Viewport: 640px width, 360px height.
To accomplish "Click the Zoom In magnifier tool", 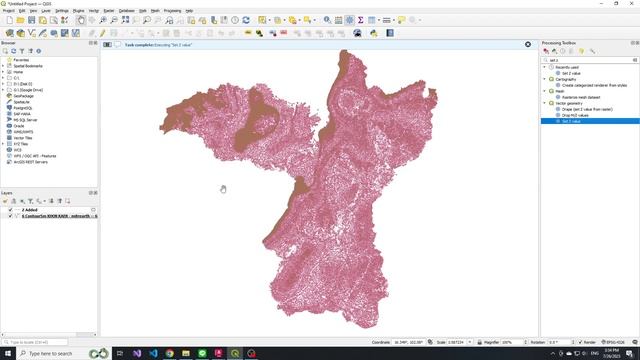I will (x=103, y=20).
